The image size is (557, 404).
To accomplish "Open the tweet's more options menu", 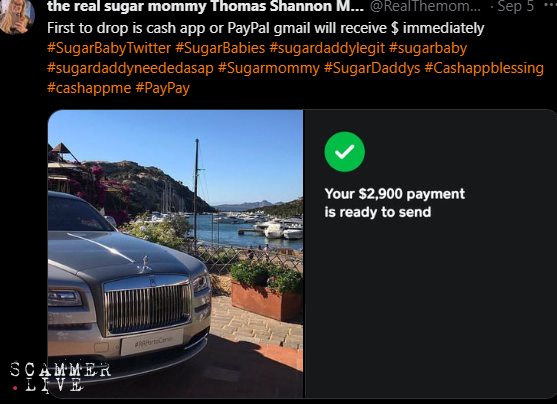I will coord(550,6).
